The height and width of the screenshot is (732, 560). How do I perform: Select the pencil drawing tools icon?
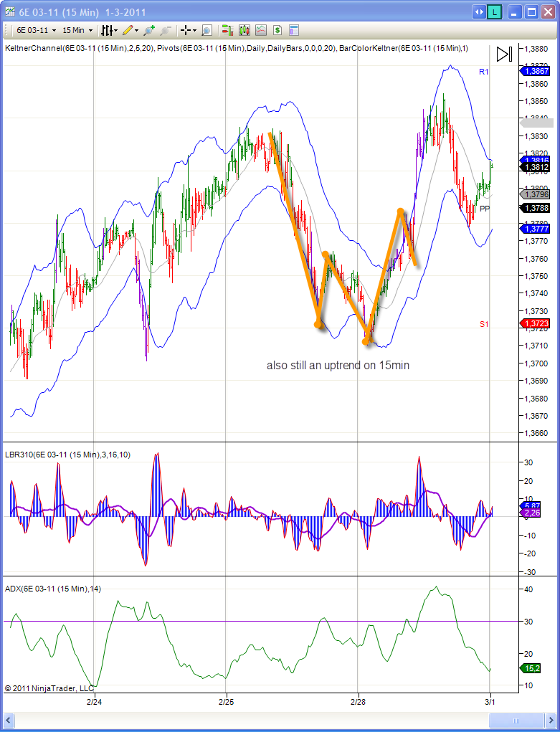[x=128, y=30]
